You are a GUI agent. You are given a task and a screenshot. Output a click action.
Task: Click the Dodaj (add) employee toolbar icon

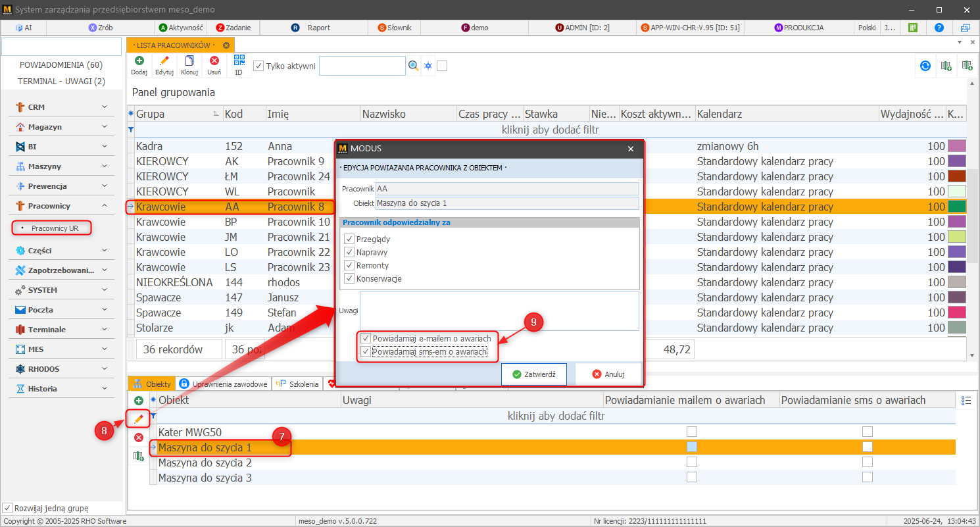point(139,65)
